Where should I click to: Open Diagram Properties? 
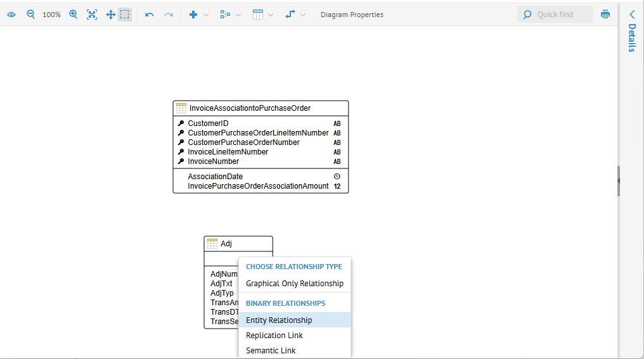[x=352, y=15]
